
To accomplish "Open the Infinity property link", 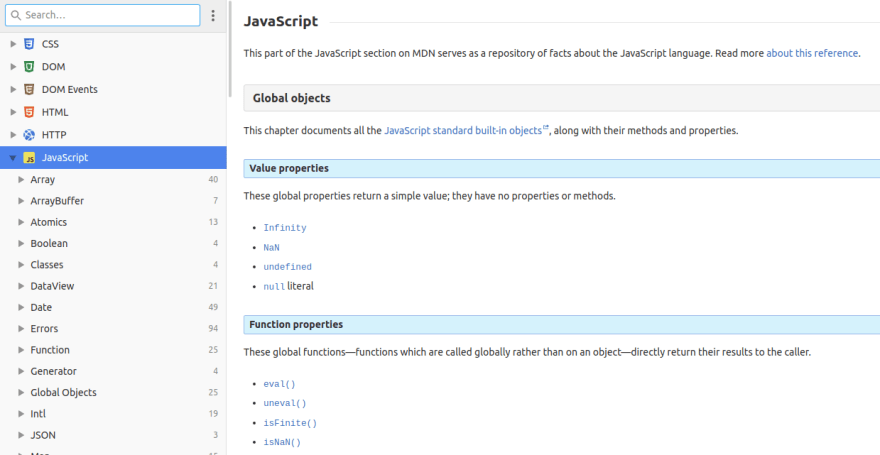I will click(285, 228).
